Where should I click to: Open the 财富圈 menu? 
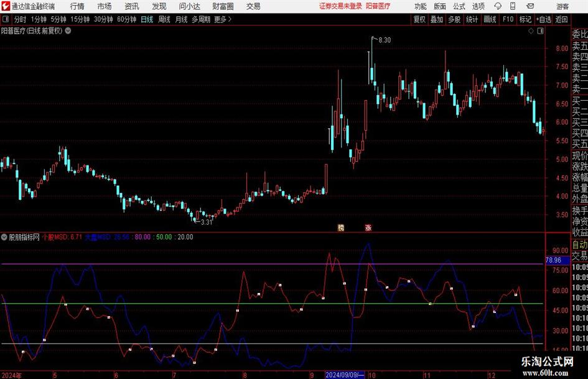(223, 6)
